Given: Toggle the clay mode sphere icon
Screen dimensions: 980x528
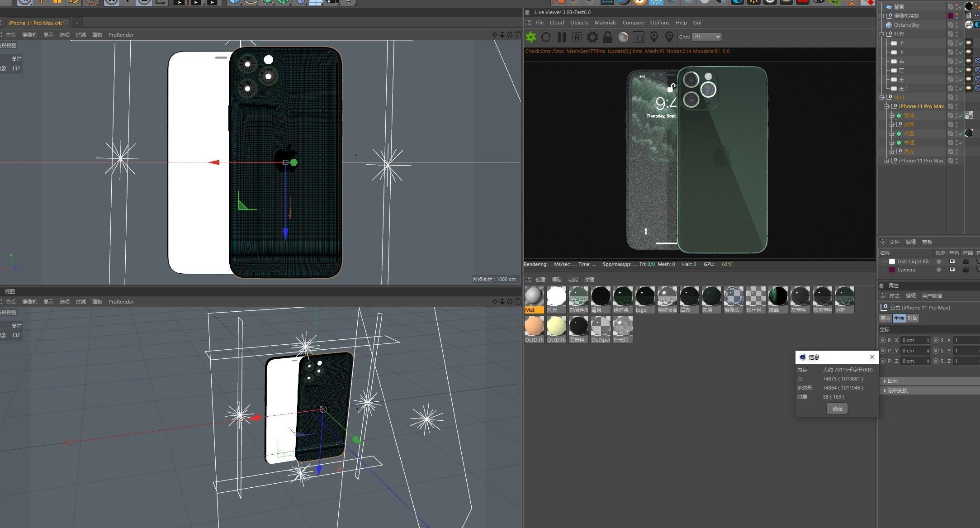Looking at the screenshot, I should (x=623, y=37).
